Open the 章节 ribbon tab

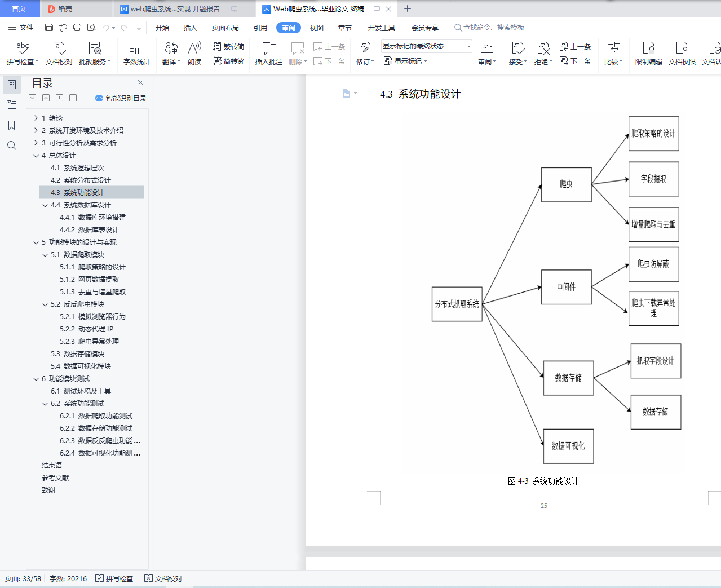(x=345, y=28)
